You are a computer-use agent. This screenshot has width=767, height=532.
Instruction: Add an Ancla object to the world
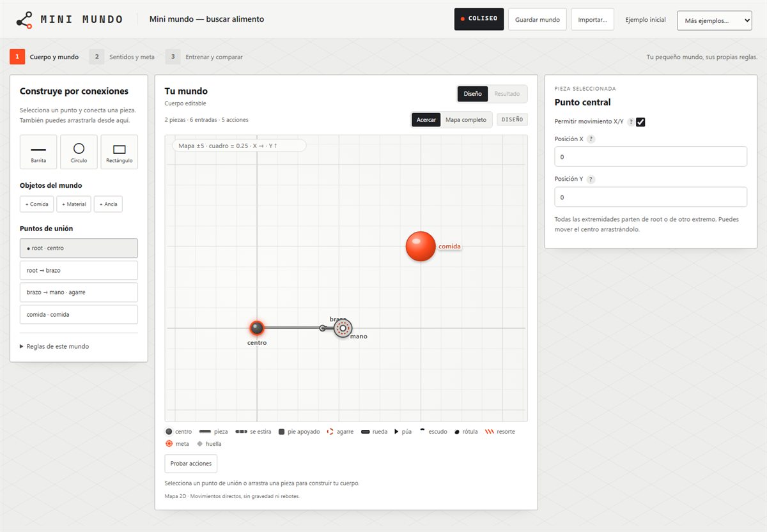tap(108, 204)
